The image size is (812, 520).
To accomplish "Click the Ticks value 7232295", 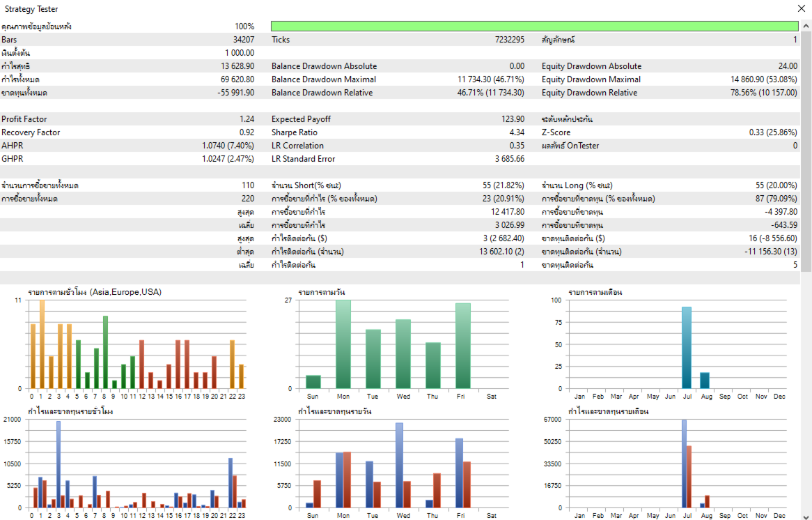I will point(510,40).
